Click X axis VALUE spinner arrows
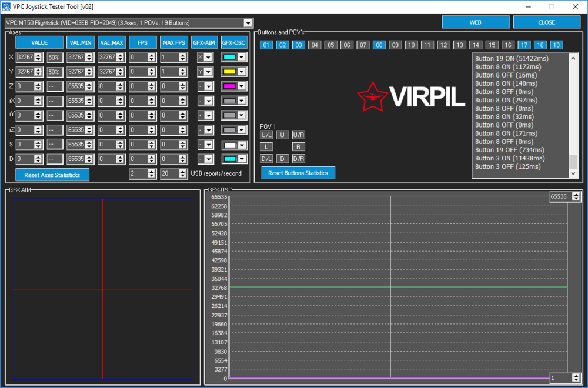 (x=38, y=58)
